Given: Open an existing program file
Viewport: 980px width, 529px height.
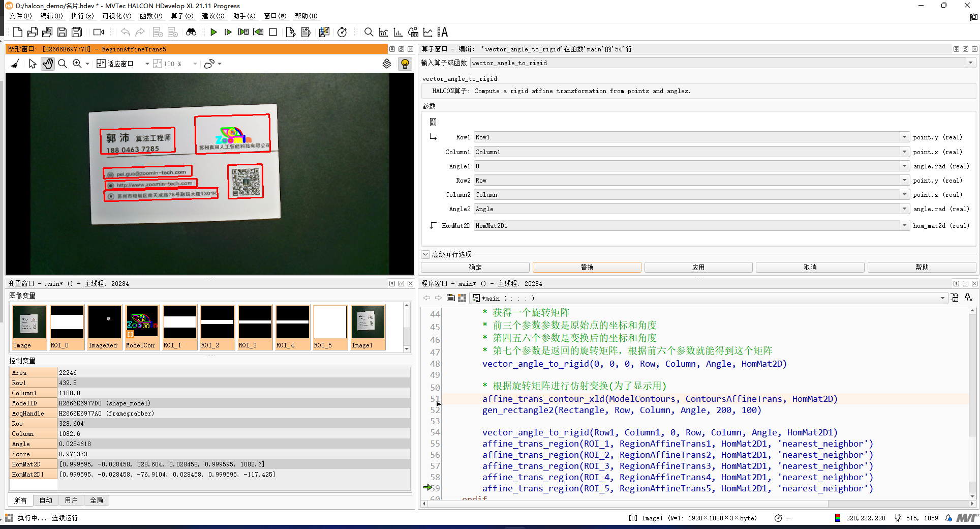Looking at the screenshot, I should [x=32, y=32].
